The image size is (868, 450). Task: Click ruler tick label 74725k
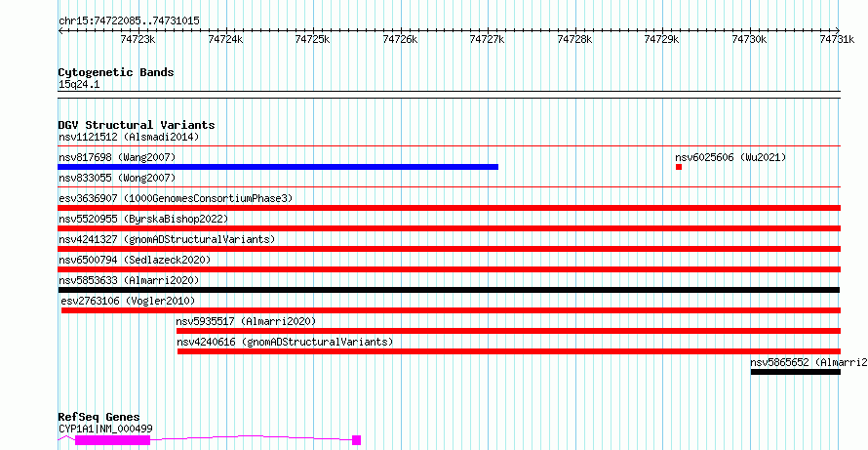coord(312,39)
